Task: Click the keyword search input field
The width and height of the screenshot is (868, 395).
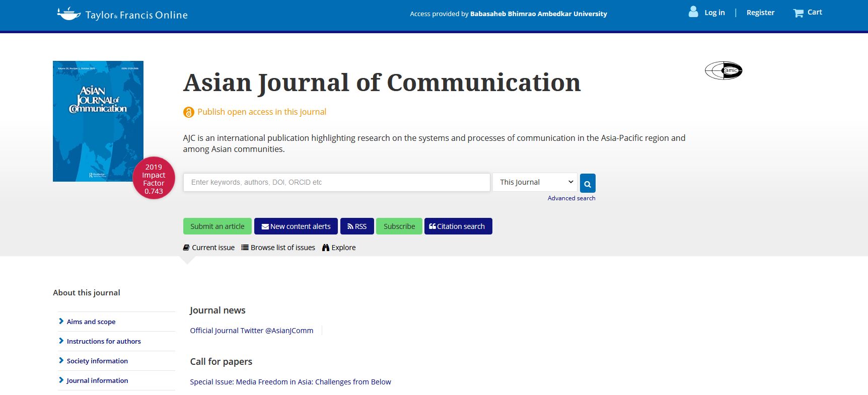Action: coord(336,182)
